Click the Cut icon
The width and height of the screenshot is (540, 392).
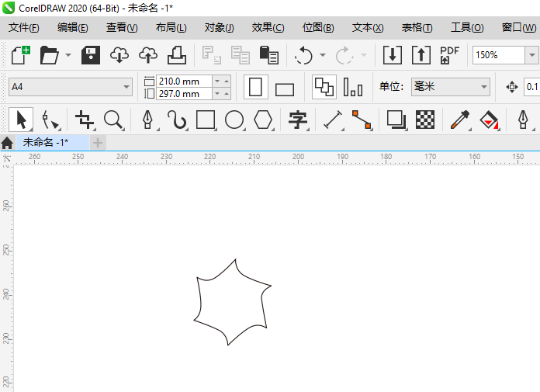pyautogui.click(x=212, y=55)
